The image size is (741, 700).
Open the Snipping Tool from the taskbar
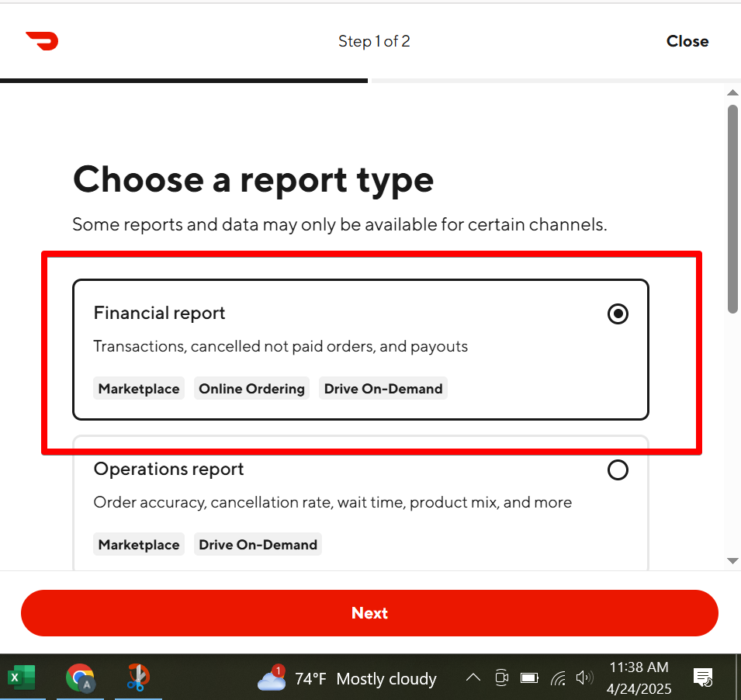[137, 677]
